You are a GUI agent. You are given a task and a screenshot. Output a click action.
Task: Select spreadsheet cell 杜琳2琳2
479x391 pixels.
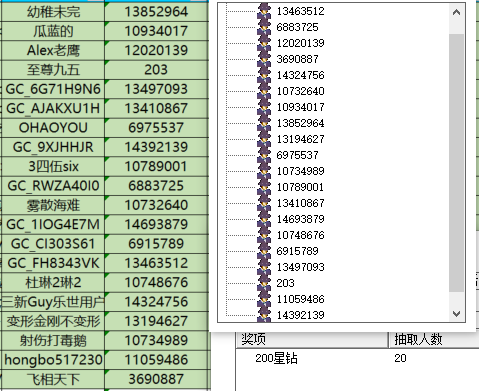click(x=53, y=282)
